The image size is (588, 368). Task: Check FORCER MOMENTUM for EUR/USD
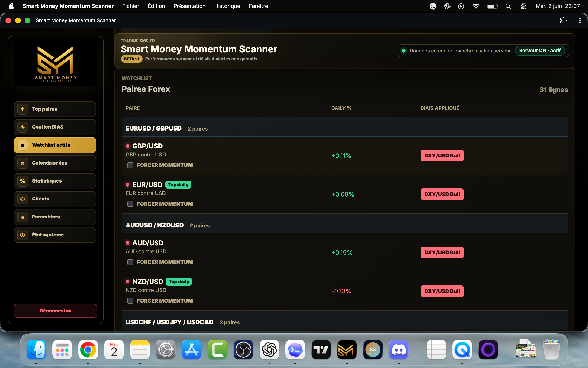point(130,204)
